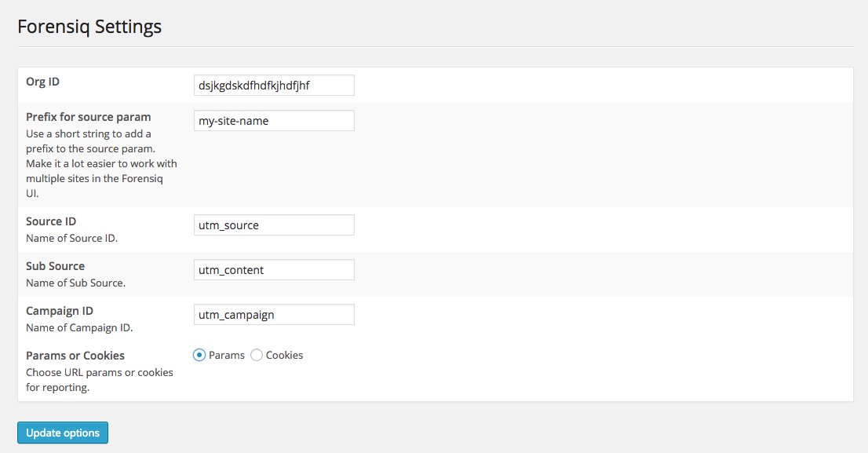Click the Forensiq Settings page heading

(89, 27)
